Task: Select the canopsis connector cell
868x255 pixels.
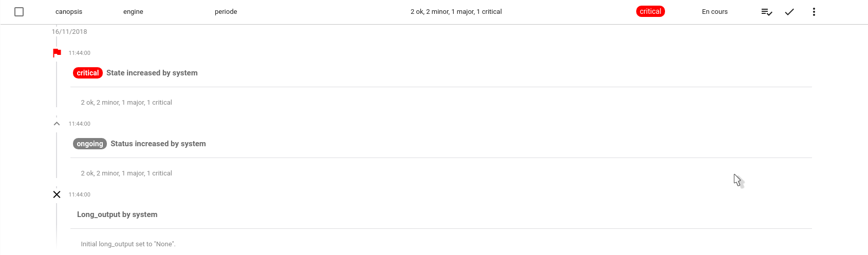Action: 69,12
